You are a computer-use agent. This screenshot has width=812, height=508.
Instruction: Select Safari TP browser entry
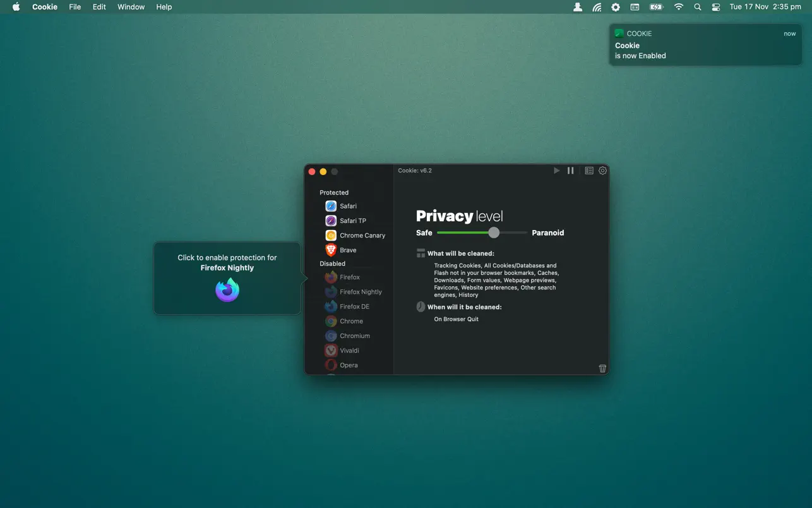352,221
